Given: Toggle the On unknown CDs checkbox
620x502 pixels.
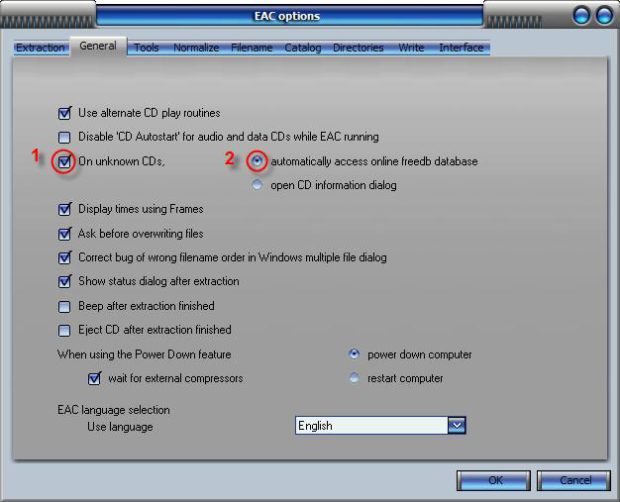Looking at the screenshot, I should tap(64, 161).
